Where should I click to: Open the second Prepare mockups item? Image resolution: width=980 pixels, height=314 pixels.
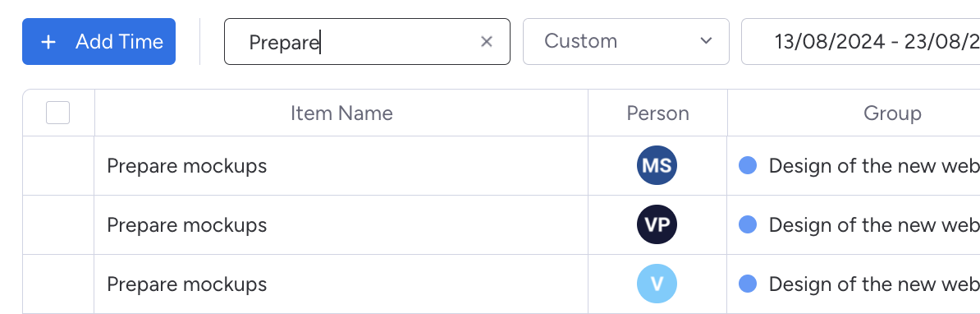187,224
